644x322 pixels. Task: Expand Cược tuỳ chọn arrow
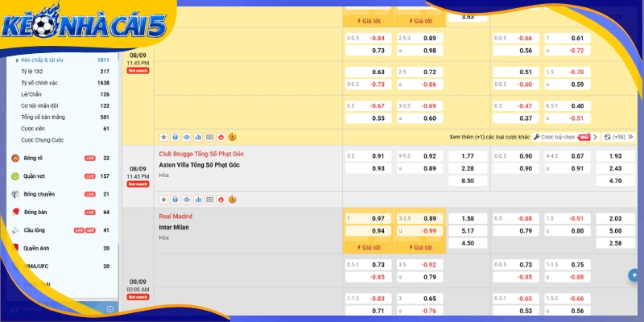596,137
